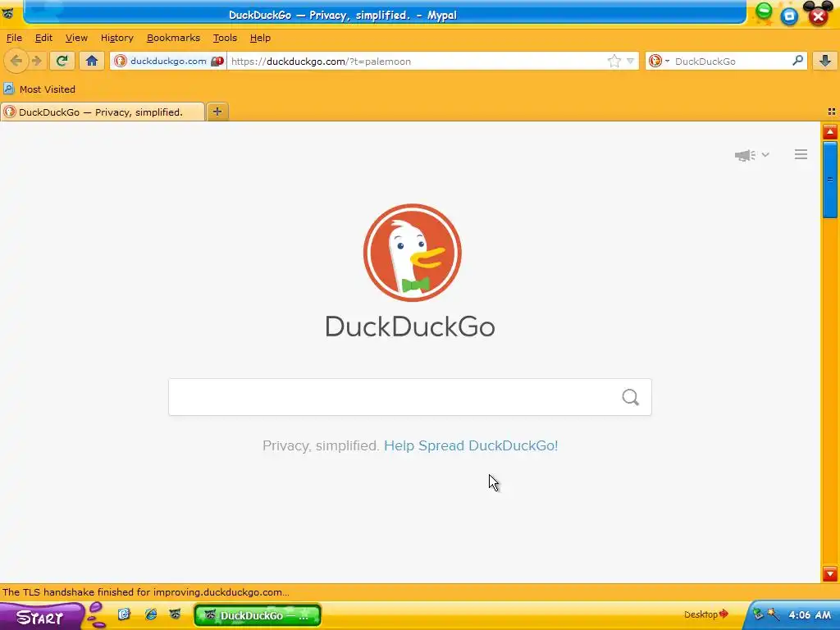The height and width of the screenshot is (630, 840).
Task: Open the History menu
Action: 116,38
